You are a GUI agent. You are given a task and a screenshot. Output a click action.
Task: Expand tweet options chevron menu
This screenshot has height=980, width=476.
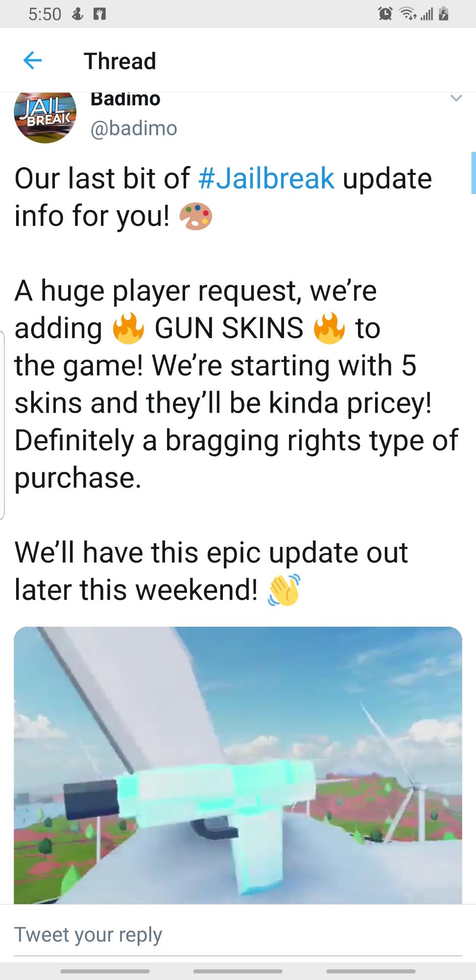coord(456,98)
